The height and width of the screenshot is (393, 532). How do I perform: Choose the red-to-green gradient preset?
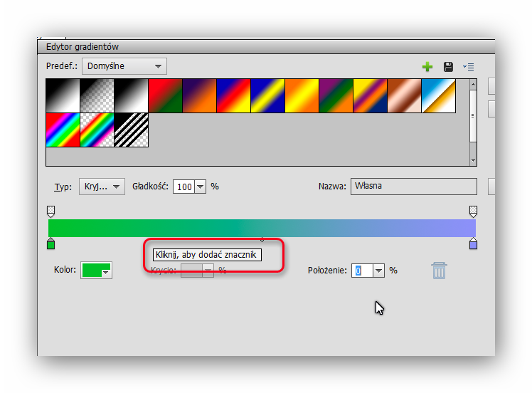click(165, 96)
